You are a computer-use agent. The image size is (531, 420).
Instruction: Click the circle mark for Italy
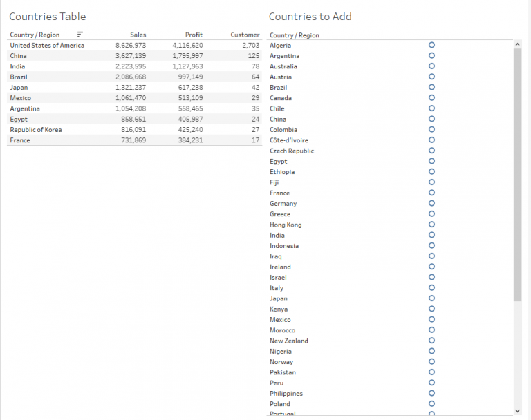[x=431, y=287]
